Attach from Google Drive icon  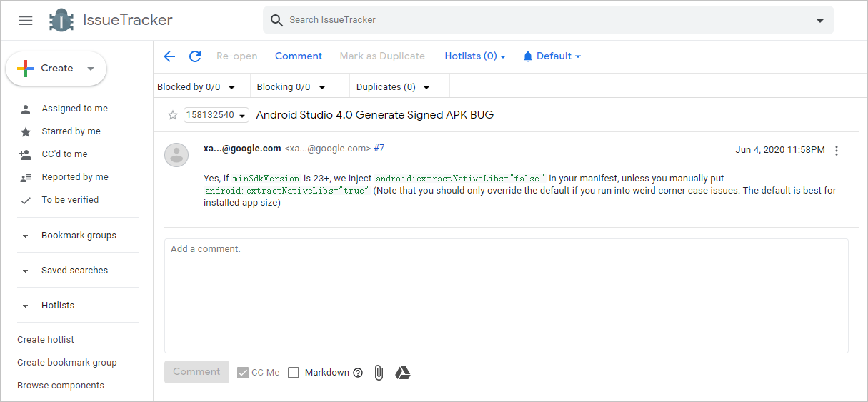pyautogui.click(x=403, y=373)
